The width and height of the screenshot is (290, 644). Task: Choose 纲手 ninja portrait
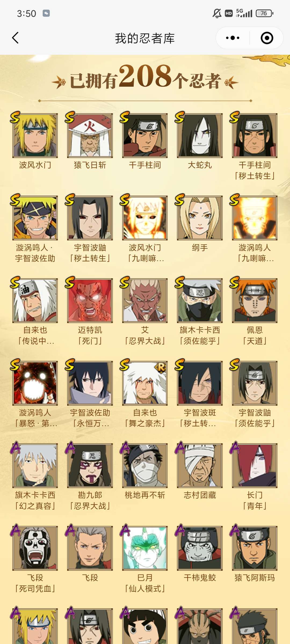click(x=200, y=218)
